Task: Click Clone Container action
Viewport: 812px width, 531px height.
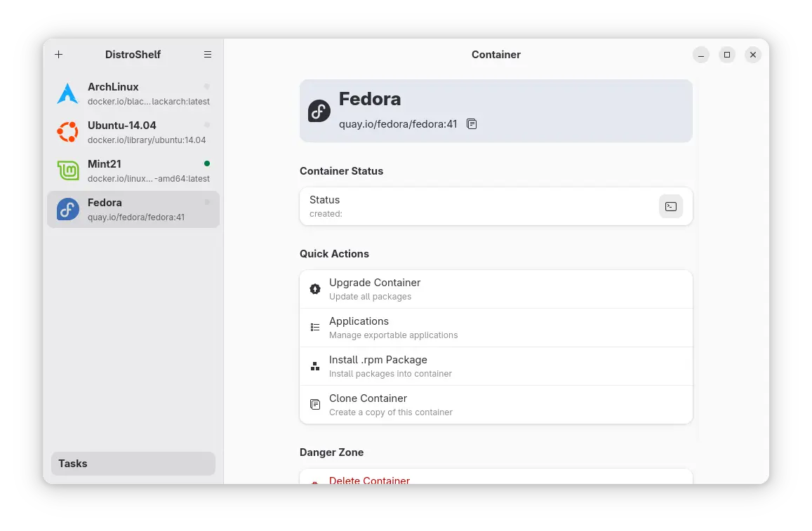Action: [x=496, y=405]
